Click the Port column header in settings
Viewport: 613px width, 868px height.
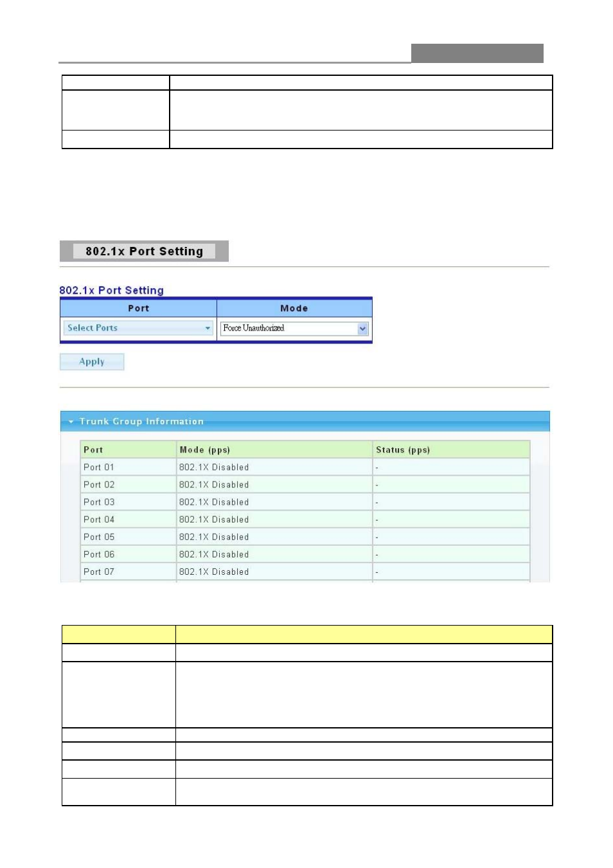(x=138, y=309)
